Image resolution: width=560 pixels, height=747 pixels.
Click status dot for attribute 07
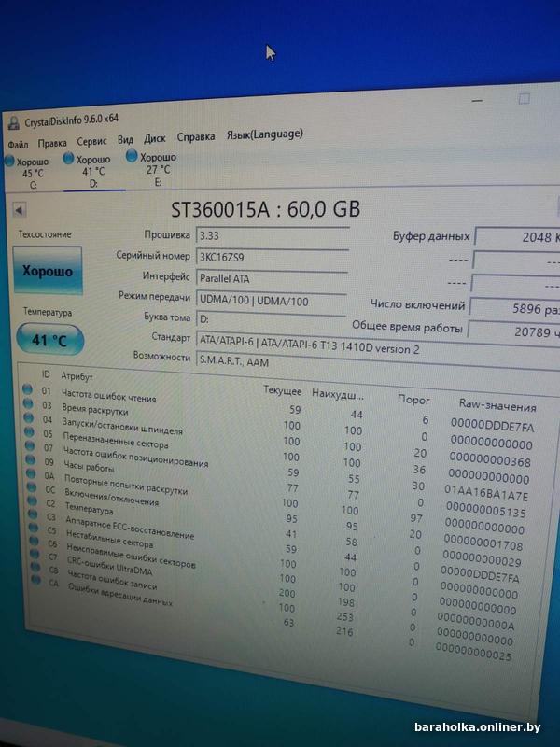point(30,445)
